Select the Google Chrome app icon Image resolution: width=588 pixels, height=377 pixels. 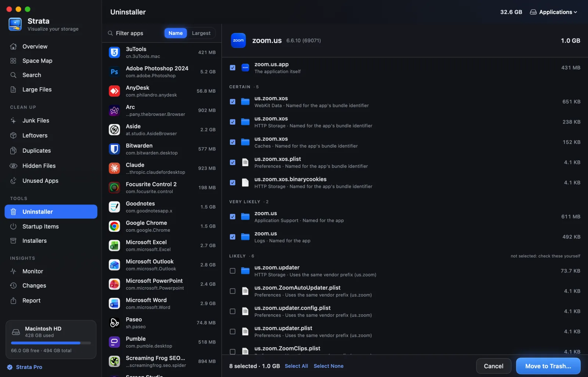click(x=114, y=226)
